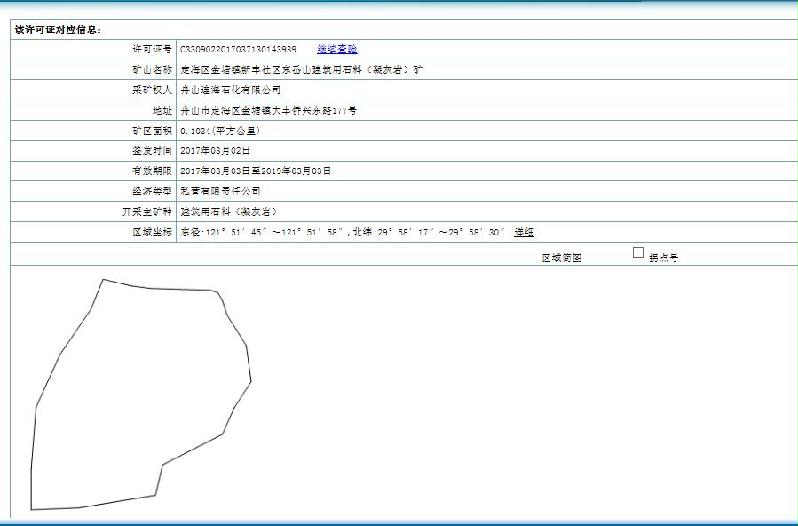Click the 0.1084 (平方公里) area value
The image size is (798, 526).
220,131
